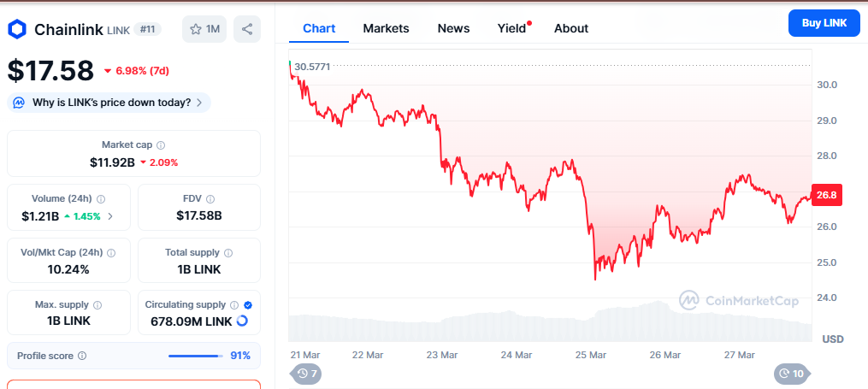Click the Max. supply info icon

(97, 305)
